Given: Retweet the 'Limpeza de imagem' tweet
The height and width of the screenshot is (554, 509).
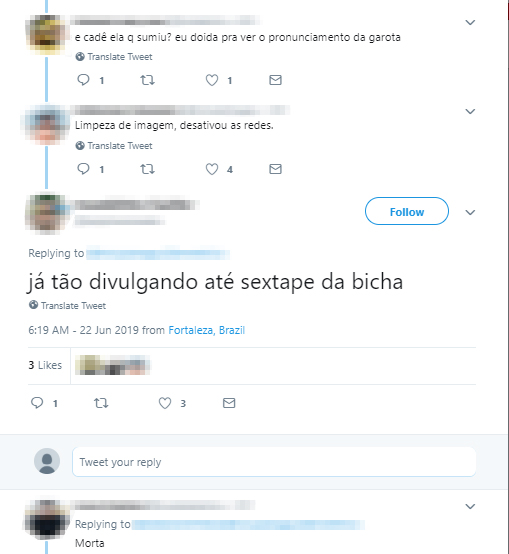Looking at the screenshot, I should 147,169.
